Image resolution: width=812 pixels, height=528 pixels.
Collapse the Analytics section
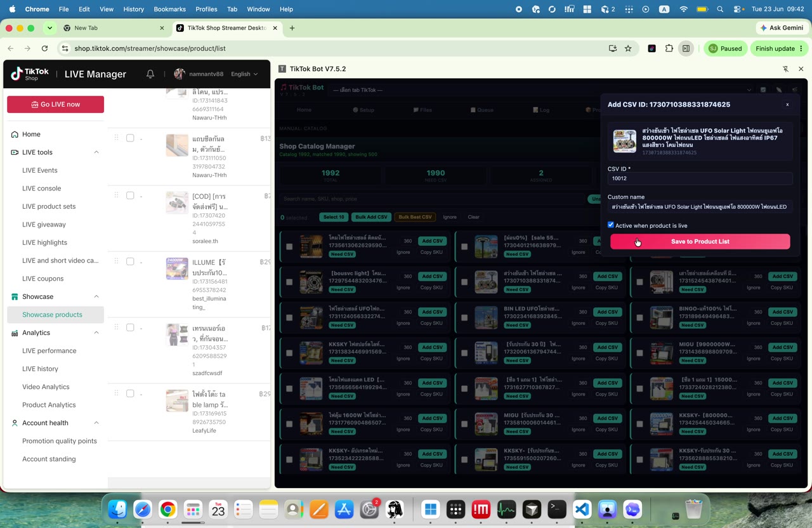pos(96,333)
